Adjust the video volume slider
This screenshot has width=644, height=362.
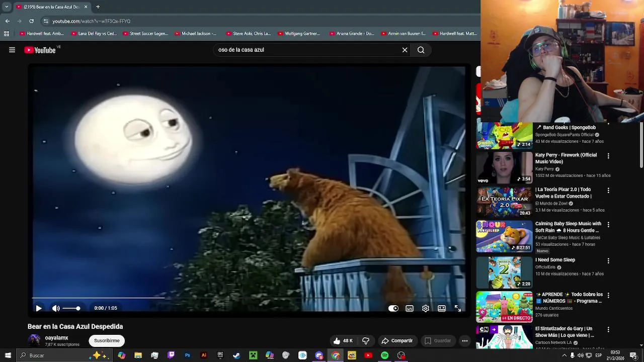tap(71, 308)
